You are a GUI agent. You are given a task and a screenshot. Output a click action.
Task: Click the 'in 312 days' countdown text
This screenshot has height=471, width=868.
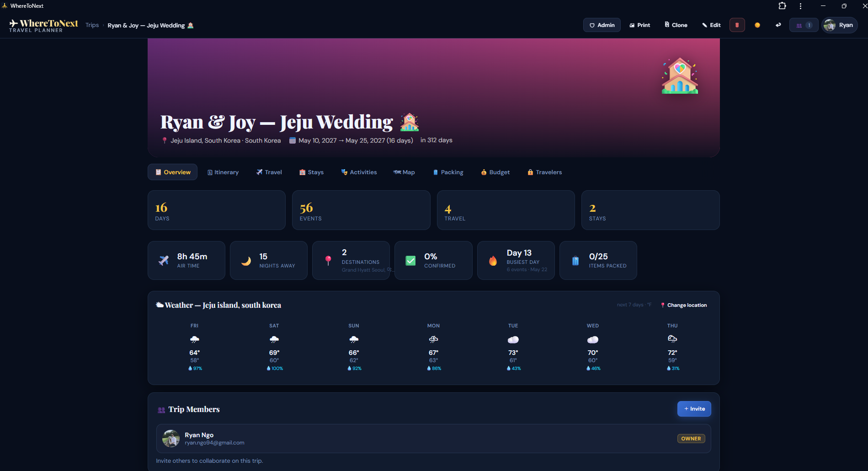(x=436, y=140)
